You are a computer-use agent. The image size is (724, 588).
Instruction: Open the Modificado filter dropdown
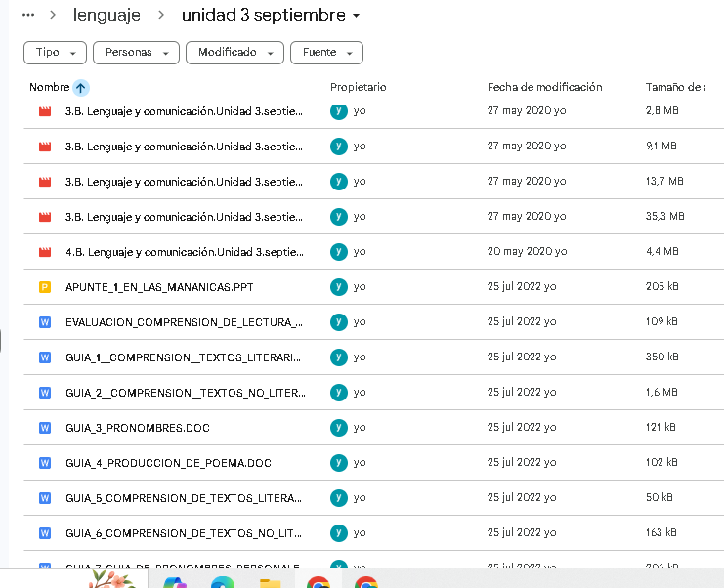234,53
